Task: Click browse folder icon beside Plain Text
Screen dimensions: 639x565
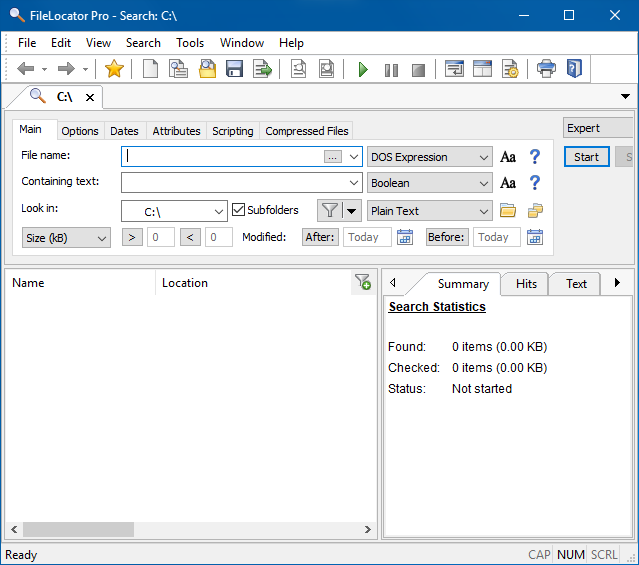Action: pyautogui.click(x=508, y=211)
